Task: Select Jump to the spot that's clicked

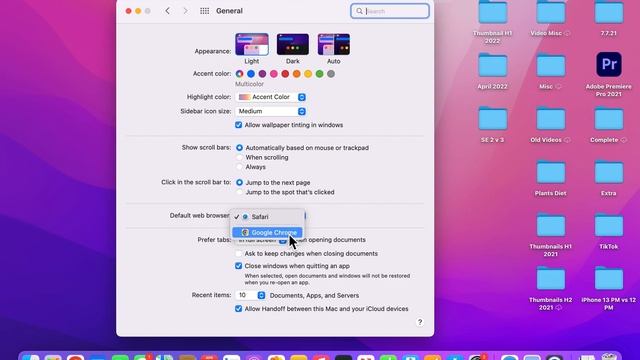Action: (239, 192)
